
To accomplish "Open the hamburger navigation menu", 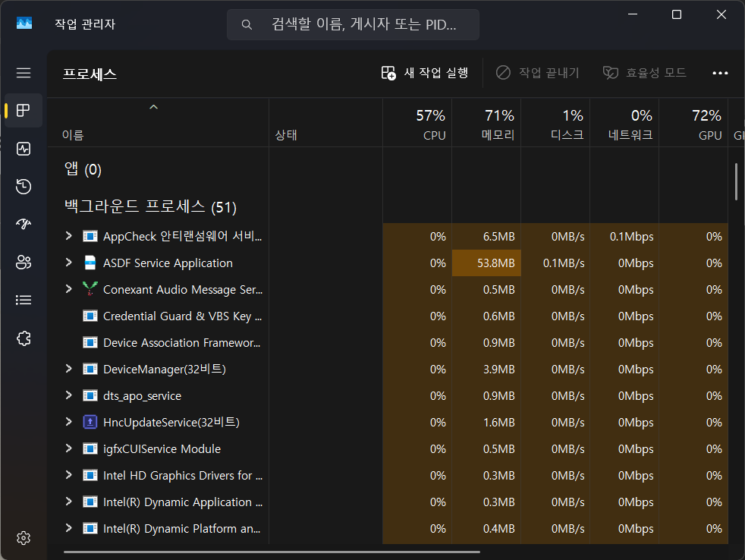I will click(x=24, y=73).
